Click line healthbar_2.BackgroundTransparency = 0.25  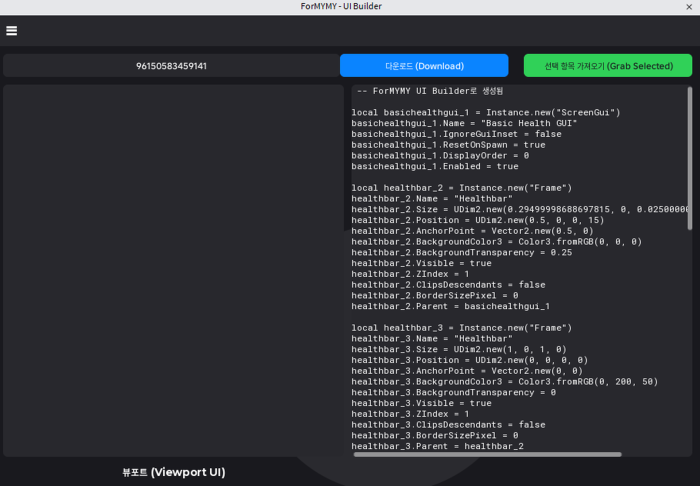[x=462, y=252]
